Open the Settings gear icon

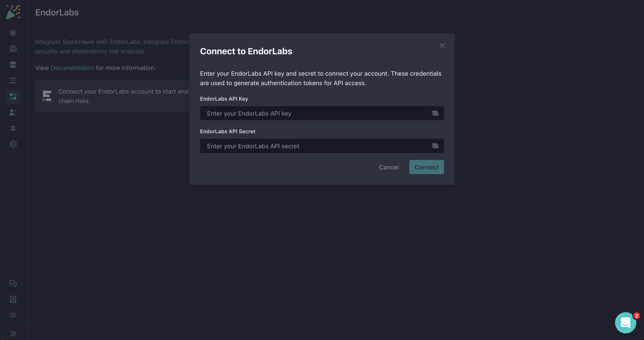pos(13,144)
